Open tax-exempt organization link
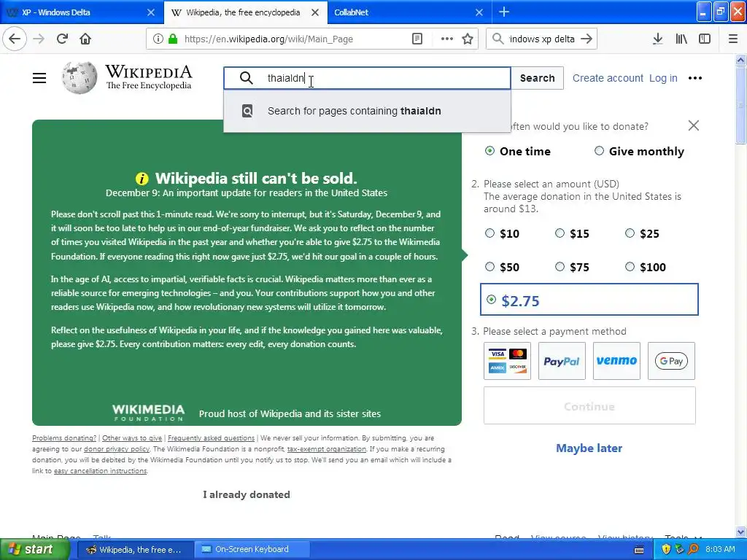Screen dimensions: 747x560 pyautogui.click(x=327, y=448)
